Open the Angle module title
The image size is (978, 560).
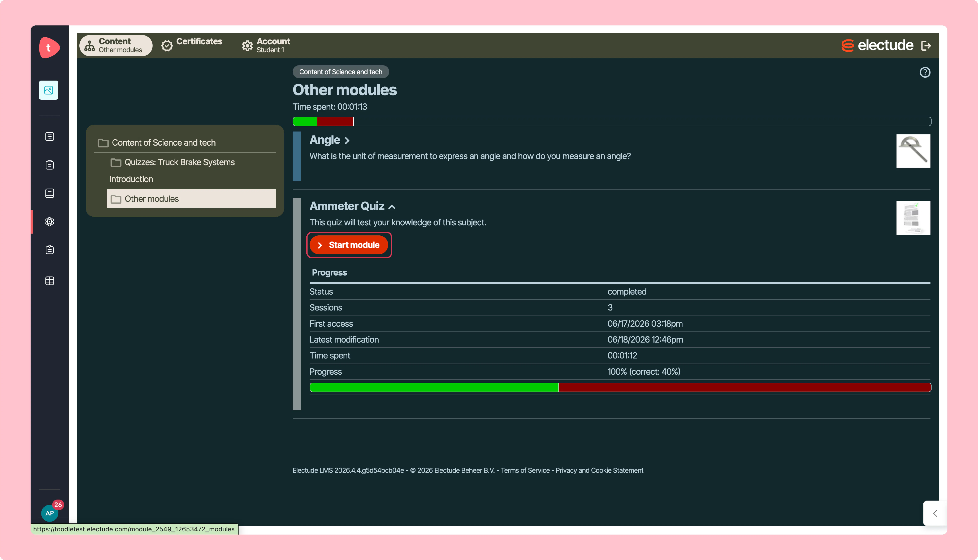(x=325, y=140)
